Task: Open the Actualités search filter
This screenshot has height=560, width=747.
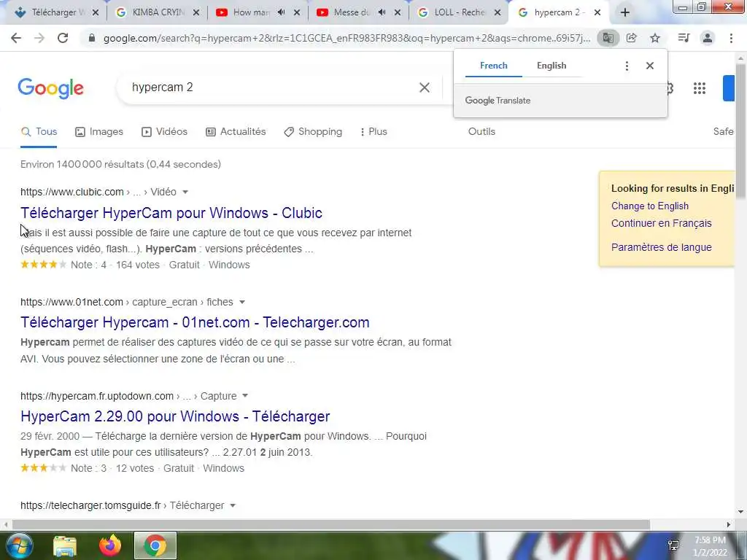Action: coord(236,132)
